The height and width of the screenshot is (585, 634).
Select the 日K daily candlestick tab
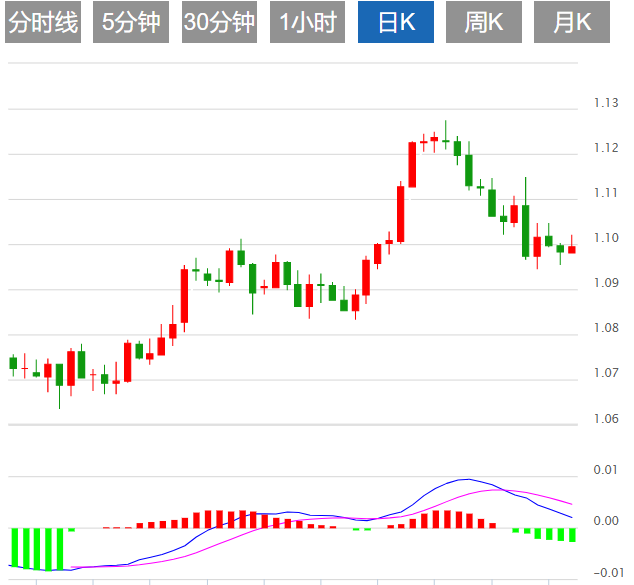pyautogui.click(x=396, y=22)
